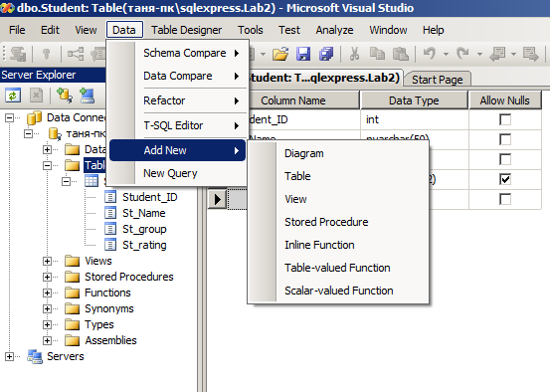
Task: Click the Views folder icon
Action: [x=73, y=261]
